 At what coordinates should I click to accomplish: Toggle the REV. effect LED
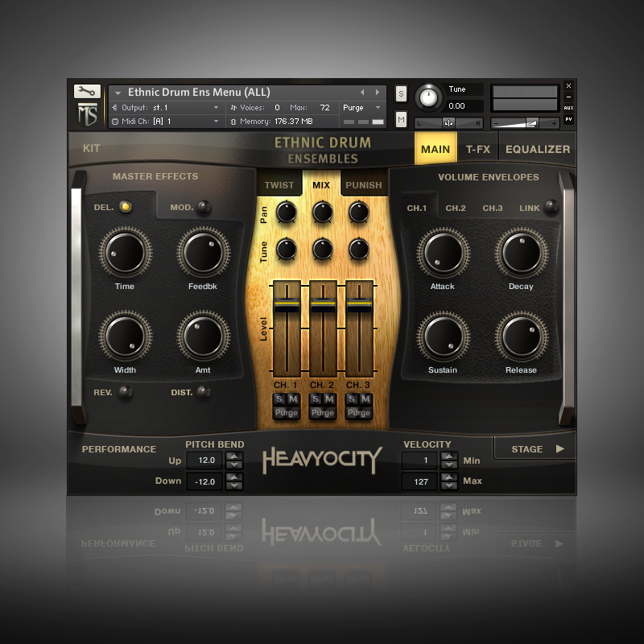[x=126, y=392]
